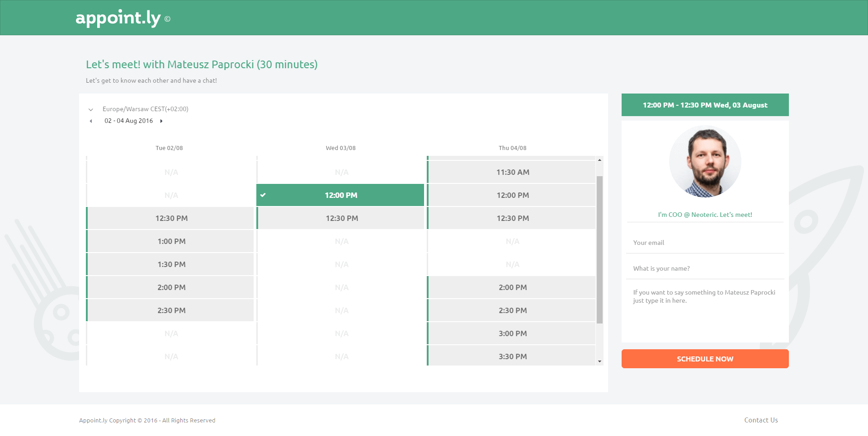Viewport: 868px width, 436px height.
Task: Focus the What is your name field
Action: (705, 268)
